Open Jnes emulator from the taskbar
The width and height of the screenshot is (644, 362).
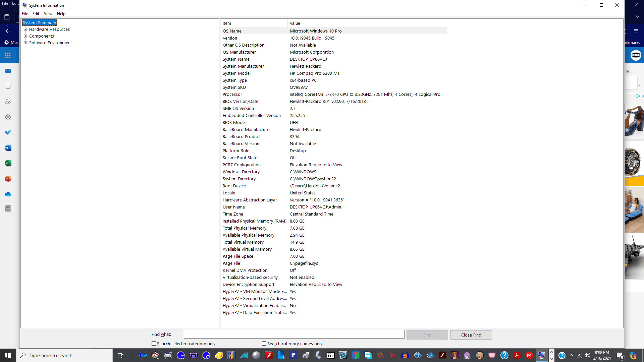tap(143, 355)
